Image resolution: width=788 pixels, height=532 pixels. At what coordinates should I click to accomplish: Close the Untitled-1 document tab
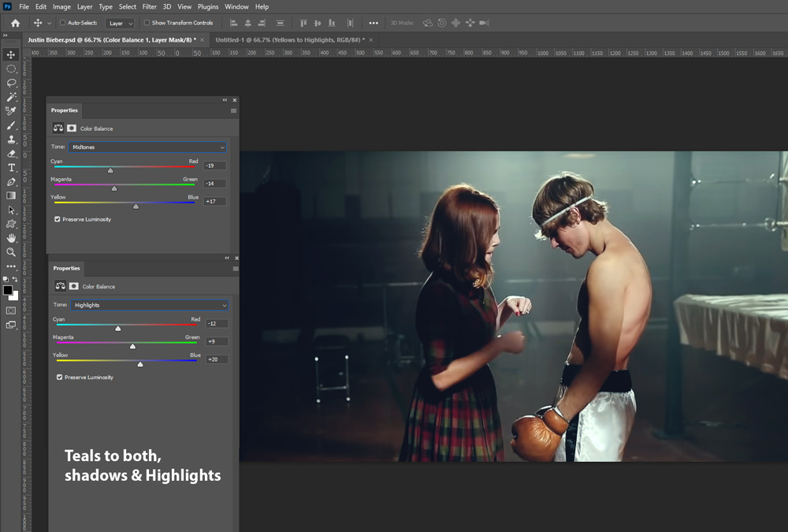tap(371, 39)
